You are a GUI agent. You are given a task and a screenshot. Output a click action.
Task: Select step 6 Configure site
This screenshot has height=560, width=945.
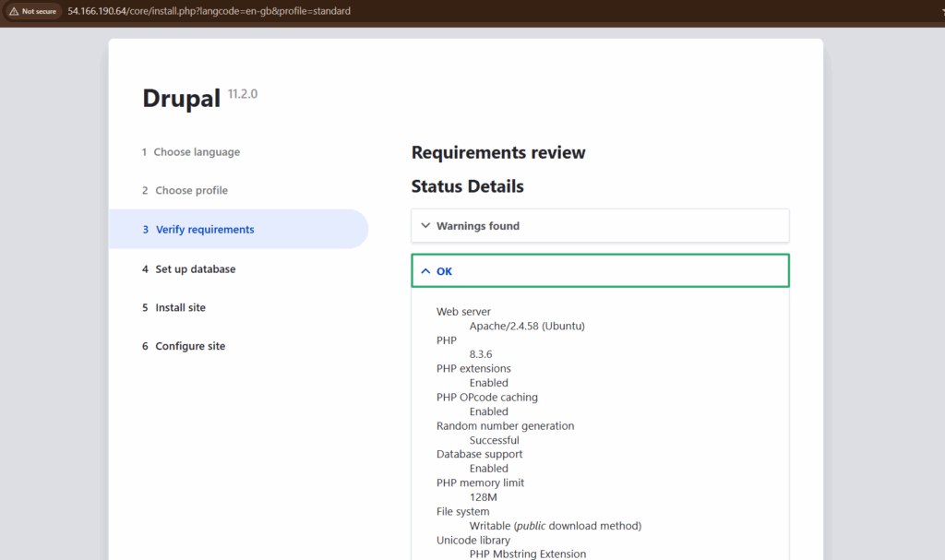[x=184, y=346]
